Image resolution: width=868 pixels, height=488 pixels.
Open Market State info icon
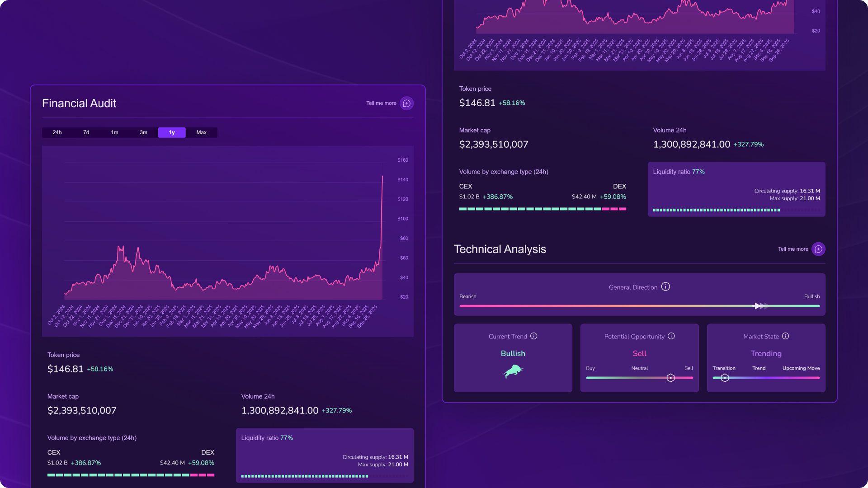point(786,336)
